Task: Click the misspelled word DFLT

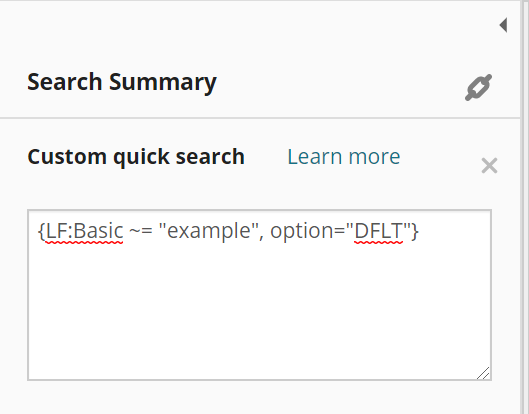Action: (379, 231)
